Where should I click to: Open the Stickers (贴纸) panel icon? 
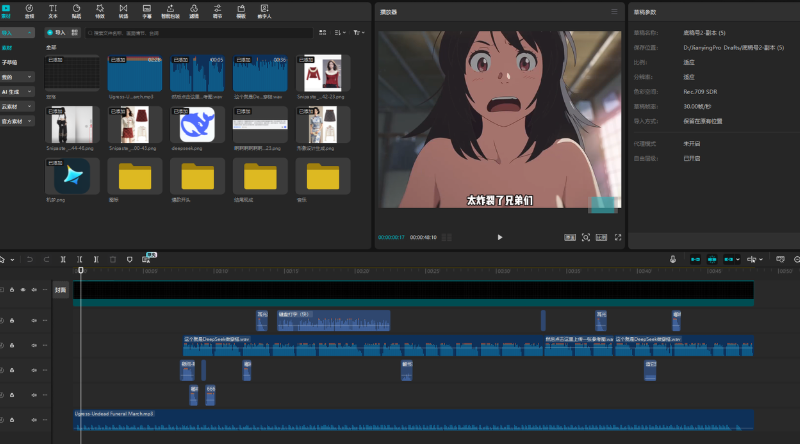(x=76, y=11)
